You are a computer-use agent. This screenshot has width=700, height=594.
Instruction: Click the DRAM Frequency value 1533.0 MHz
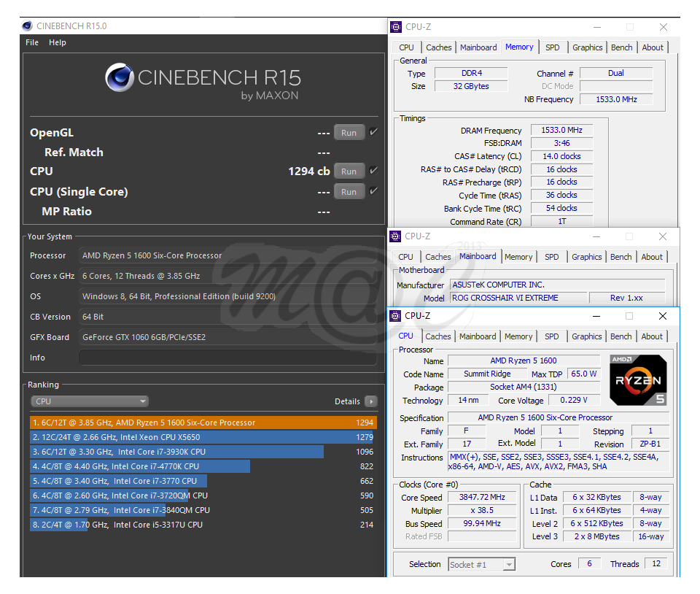(561, 130)
